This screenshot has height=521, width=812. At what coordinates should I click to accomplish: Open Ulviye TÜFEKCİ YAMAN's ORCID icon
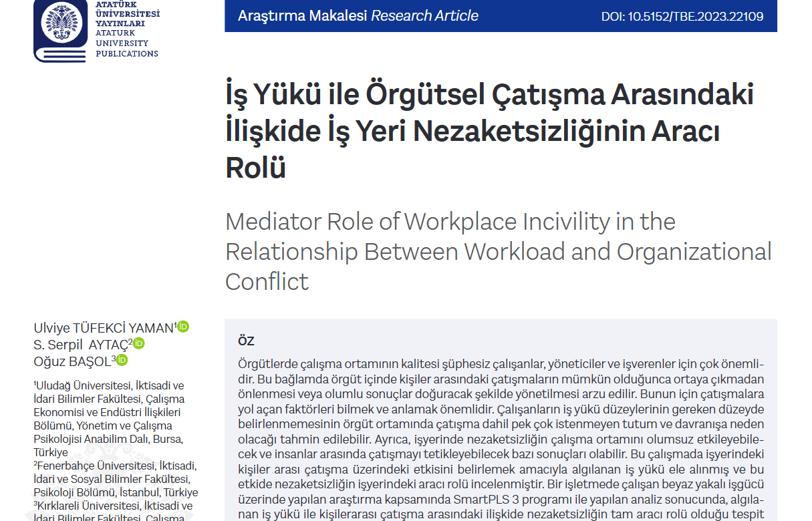click(183, 327)
